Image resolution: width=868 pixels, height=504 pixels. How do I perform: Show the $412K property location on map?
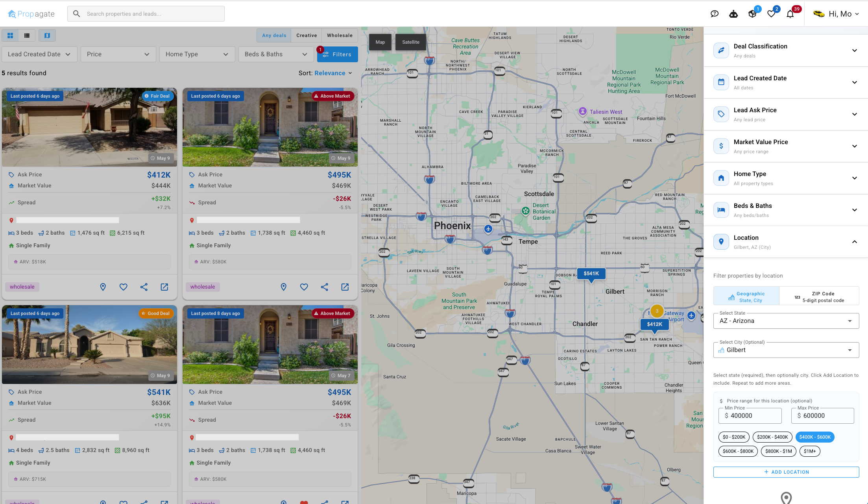pos(103,287)
